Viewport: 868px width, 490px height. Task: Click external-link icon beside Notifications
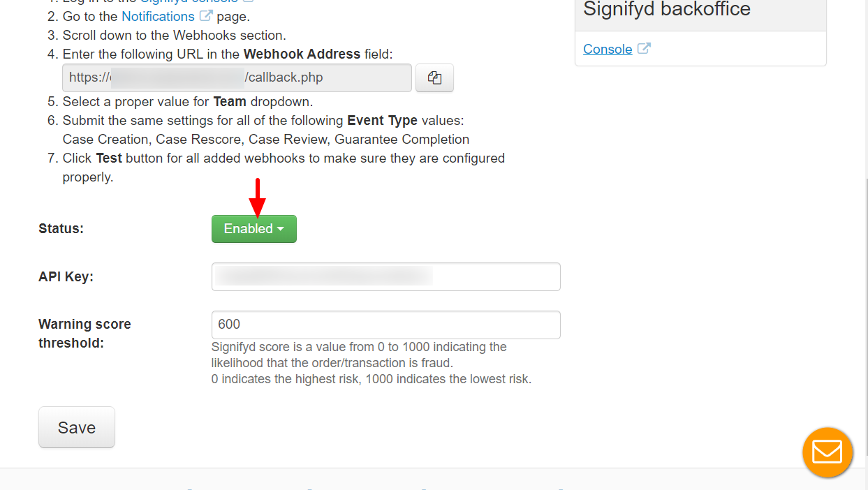[206, 15]
